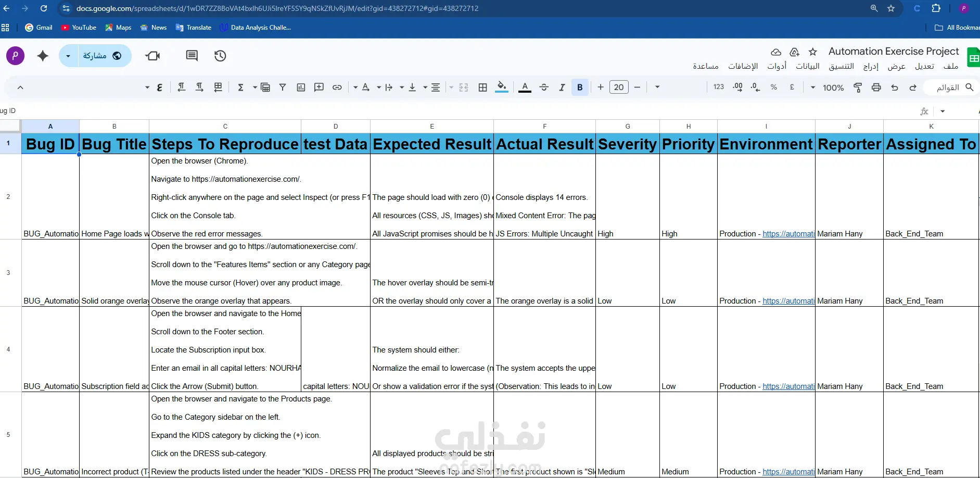Insert a chart from the toolbar

301,87
